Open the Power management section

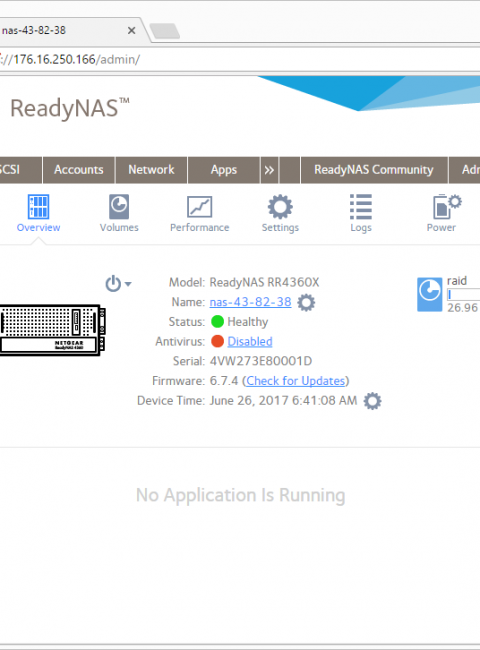tap(442, 213)
